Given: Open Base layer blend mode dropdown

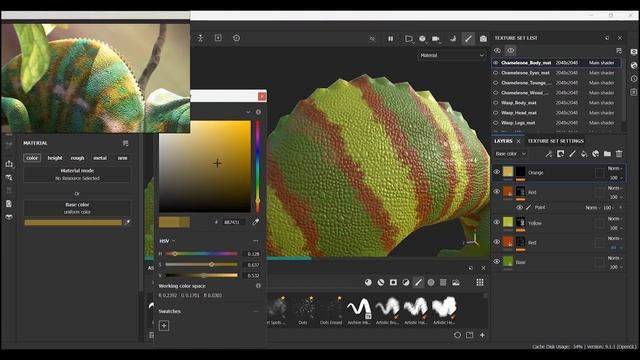Looking at the screenshot, I should click(x=615, y=258).
